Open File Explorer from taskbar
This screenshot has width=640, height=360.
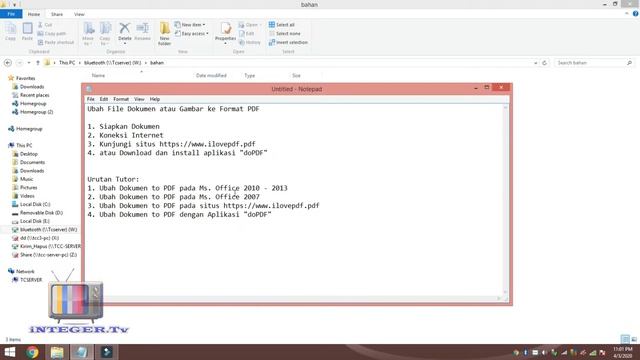57,352
